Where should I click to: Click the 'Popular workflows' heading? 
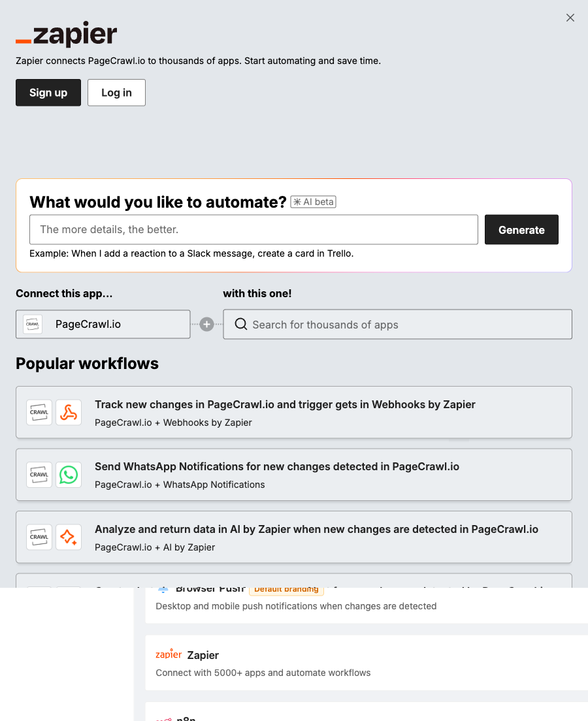tap(88, 363)
